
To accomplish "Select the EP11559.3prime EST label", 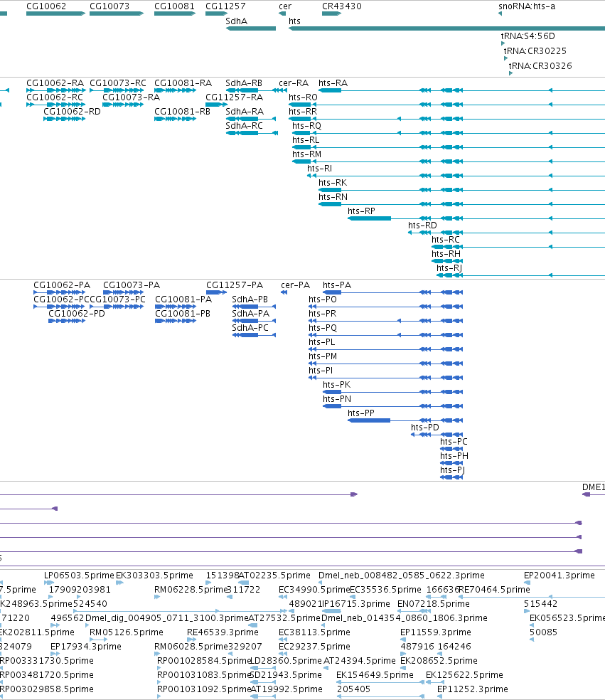I will pos(436,632).
